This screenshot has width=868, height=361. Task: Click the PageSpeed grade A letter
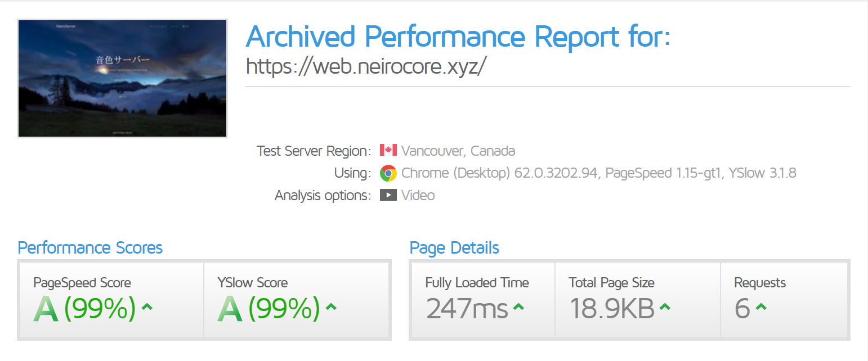pyautogui.click(x=46, y=309)
